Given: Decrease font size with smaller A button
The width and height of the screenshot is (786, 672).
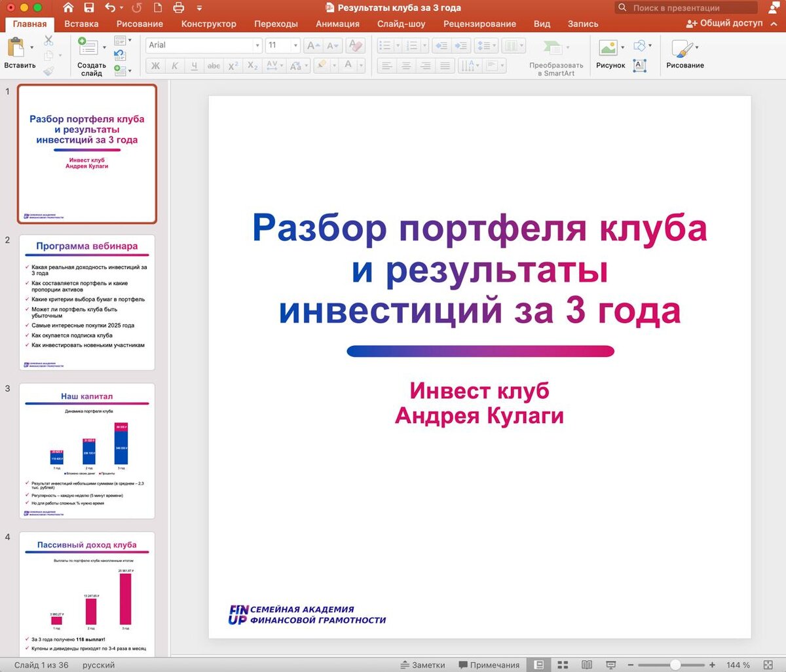Looking at the screenshot, I should pos(333,45).
